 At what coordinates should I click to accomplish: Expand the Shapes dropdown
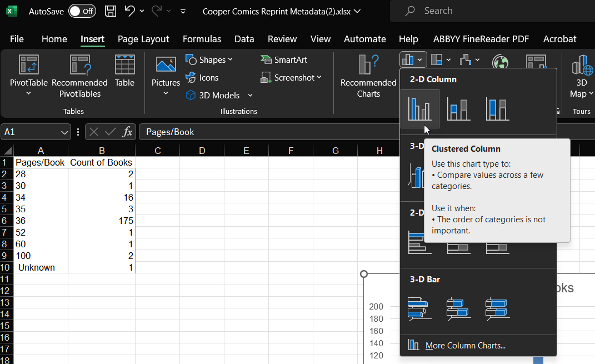[209, 59]
